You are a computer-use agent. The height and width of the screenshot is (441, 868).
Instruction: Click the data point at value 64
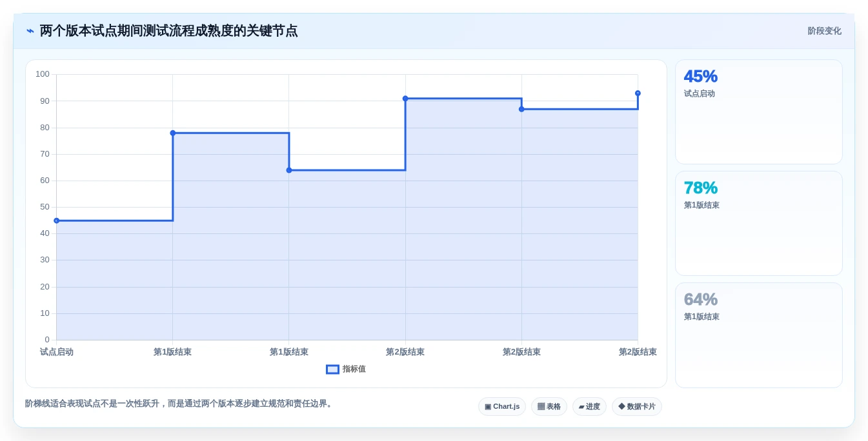(x=289, y=170)
